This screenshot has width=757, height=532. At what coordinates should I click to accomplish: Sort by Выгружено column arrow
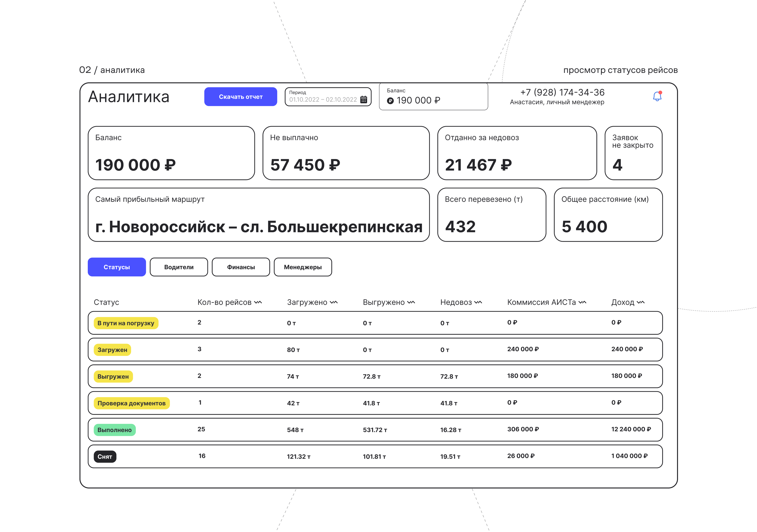[411, 302]
